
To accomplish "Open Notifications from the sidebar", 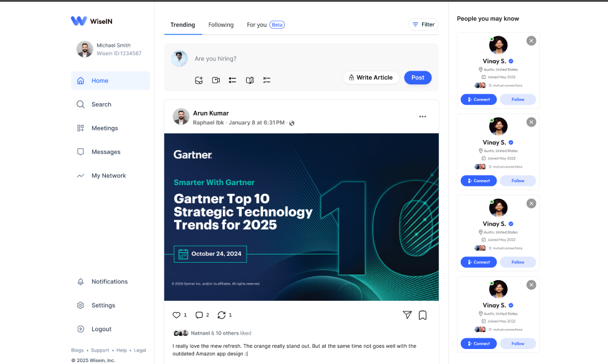I will tap(110, 281).
